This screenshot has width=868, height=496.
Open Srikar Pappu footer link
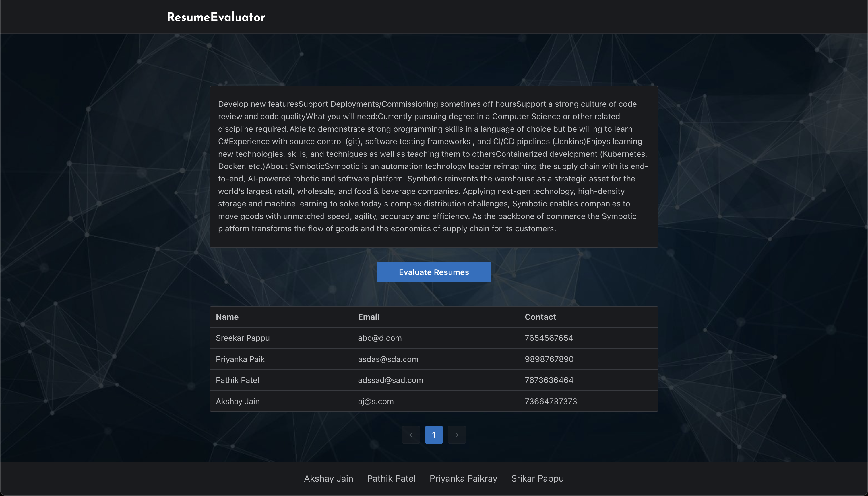pos(537,478)
